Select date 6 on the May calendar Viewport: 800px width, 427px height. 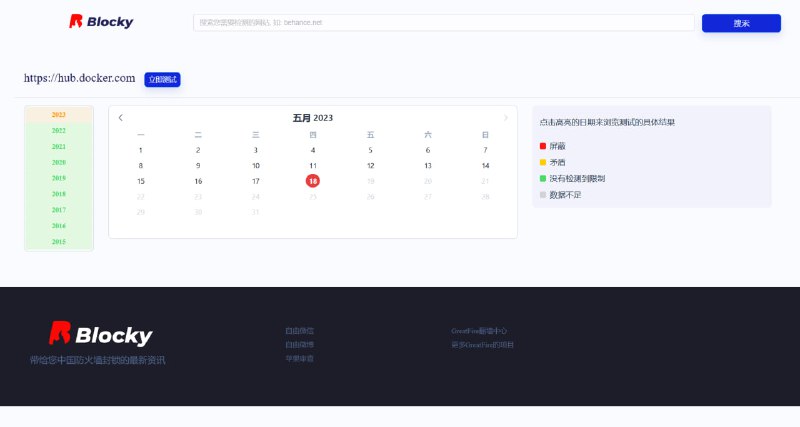(x=428, y=150)
